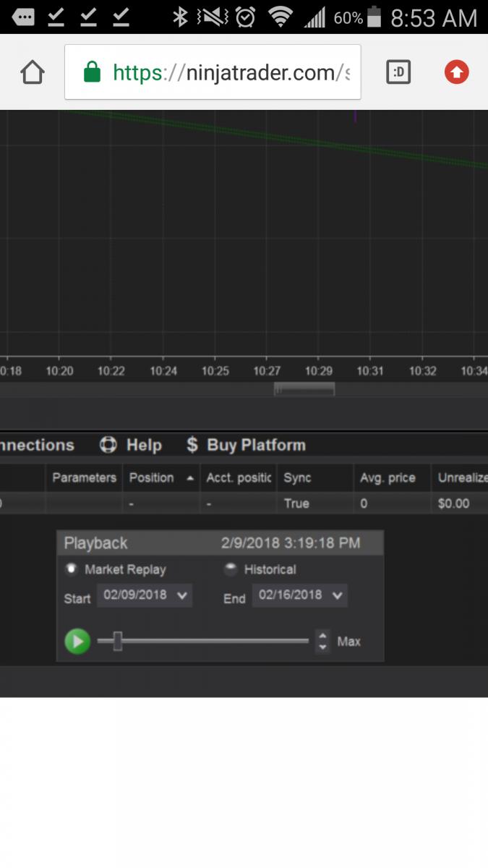Image resolution: width=488 pixels, height=868 pixels.
Task: Click the dollar sign Buy Platform icon
Action: coord(192,445)
